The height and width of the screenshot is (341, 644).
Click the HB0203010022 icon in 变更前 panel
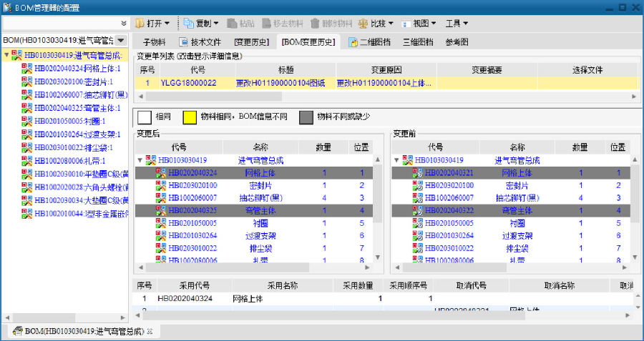pos(418,248)
